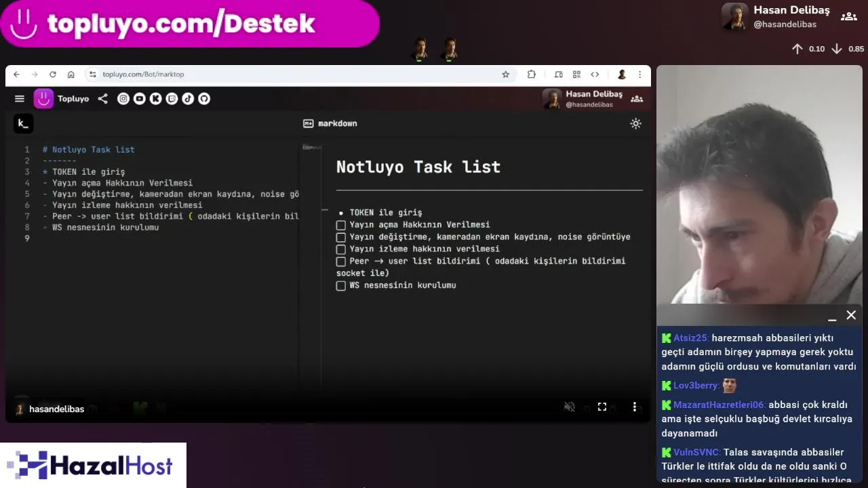This screenshot has height=488, width=868.
Task: Click the QR code extension icon
Action: 576,75
